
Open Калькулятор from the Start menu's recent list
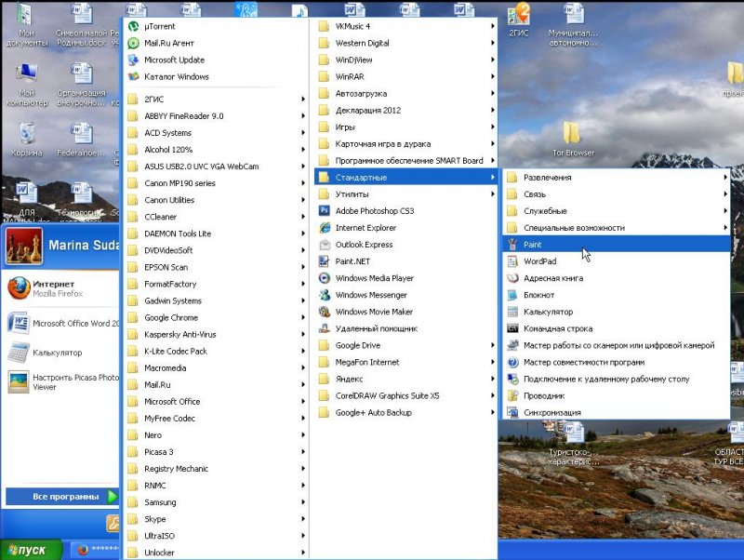tap(60, 353)
